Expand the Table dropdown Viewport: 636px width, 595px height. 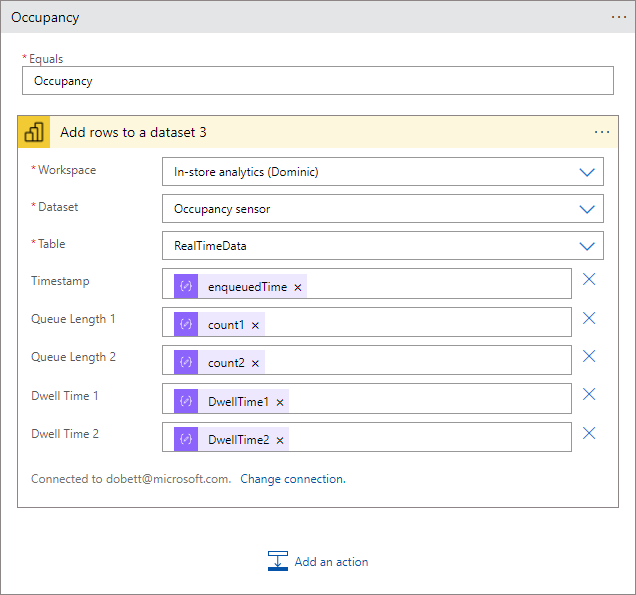587,246
